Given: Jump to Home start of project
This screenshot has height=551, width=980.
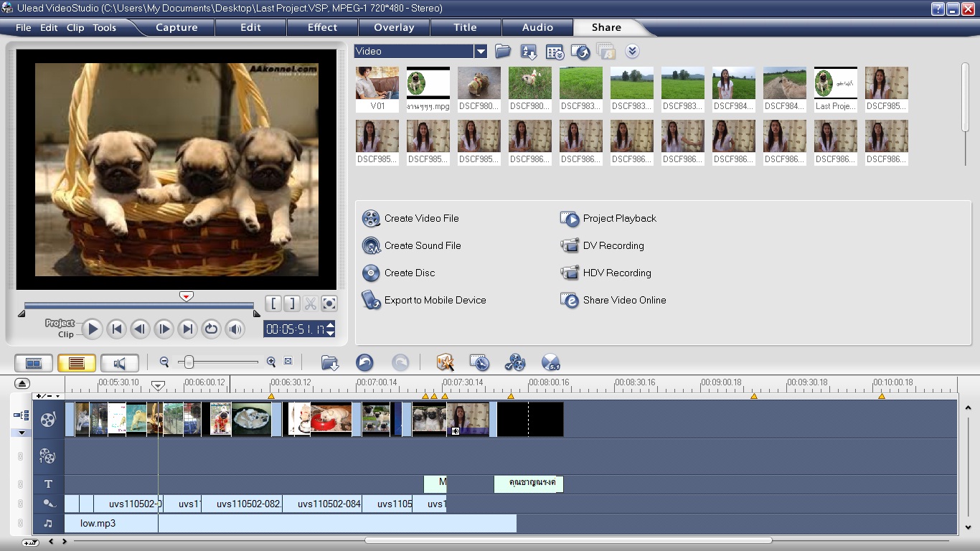Looking at the screenshot, I should pyautogui.click(x=116, y=329).
